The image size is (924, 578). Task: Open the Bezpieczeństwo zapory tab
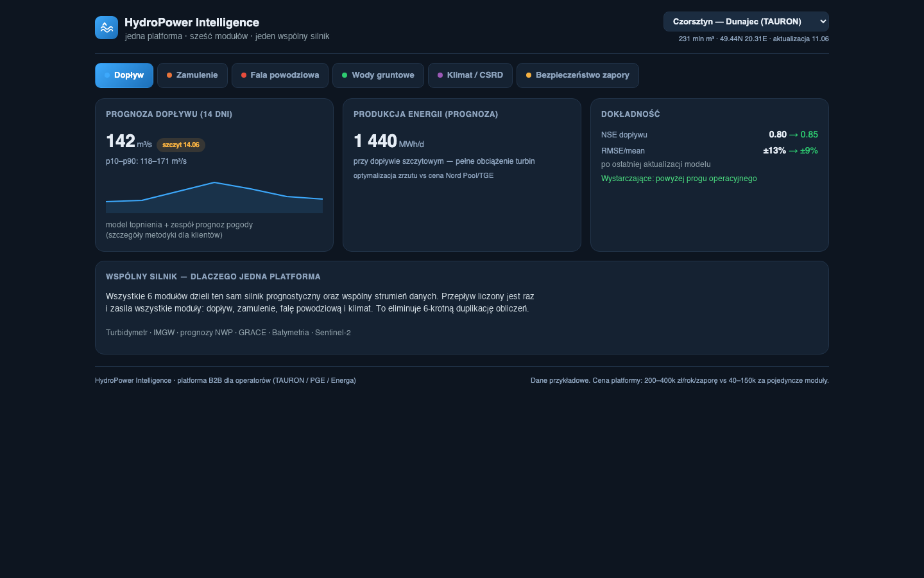coord(577,75)
